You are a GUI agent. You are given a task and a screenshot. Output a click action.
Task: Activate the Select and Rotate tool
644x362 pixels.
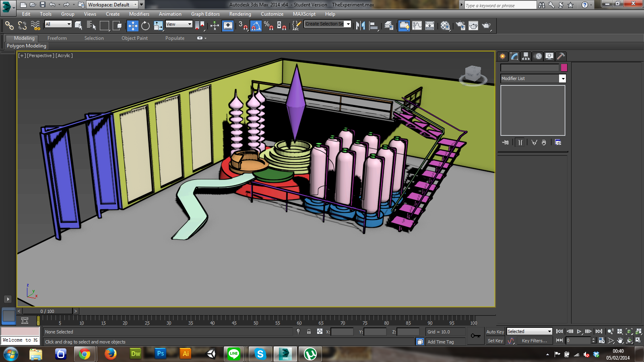tap(145, 26)
